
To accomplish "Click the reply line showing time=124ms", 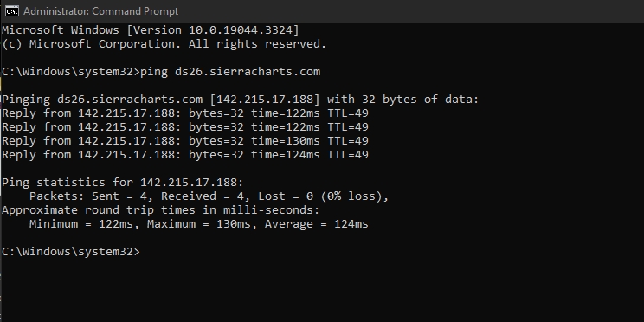I will [185, 155].
